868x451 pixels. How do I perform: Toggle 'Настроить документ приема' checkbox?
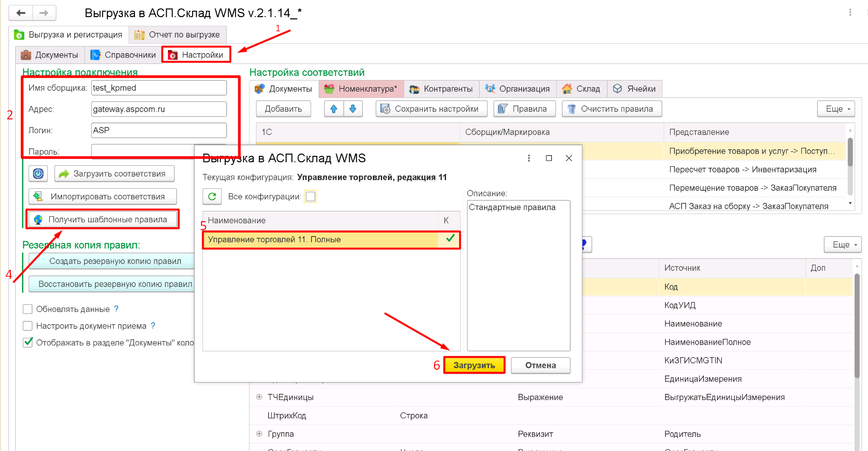(28, 326)
